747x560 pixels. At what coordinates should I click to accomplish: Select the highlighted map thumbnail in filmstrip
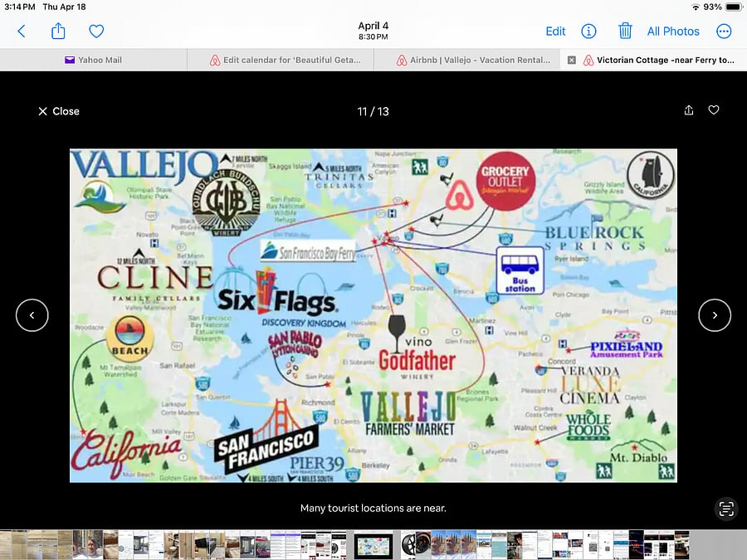373,545
